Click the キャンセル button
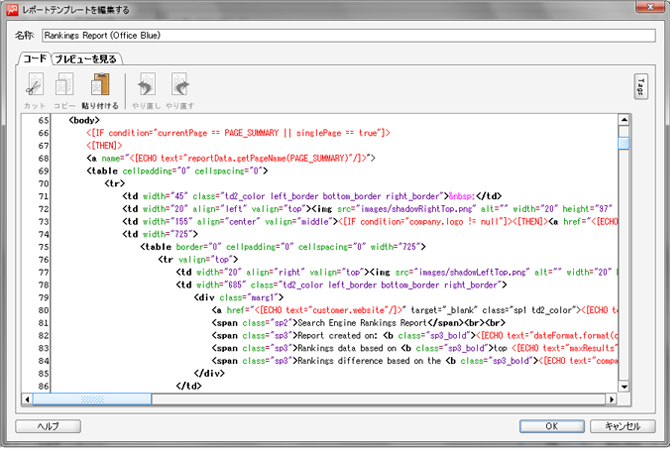670x449 pixels. click(x=623, y=426)
